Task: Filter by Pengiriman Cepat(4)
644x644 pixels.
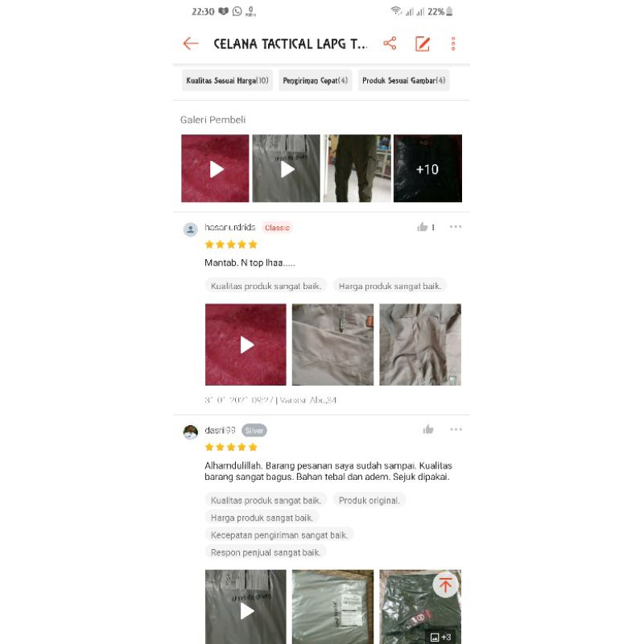Action: pyautogui.click(x=315, y=80)
